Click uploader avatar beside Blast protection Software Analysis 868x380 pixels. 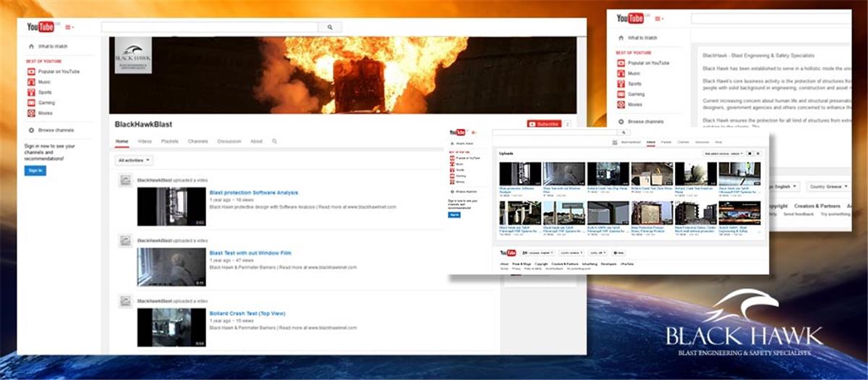(125, 181)
